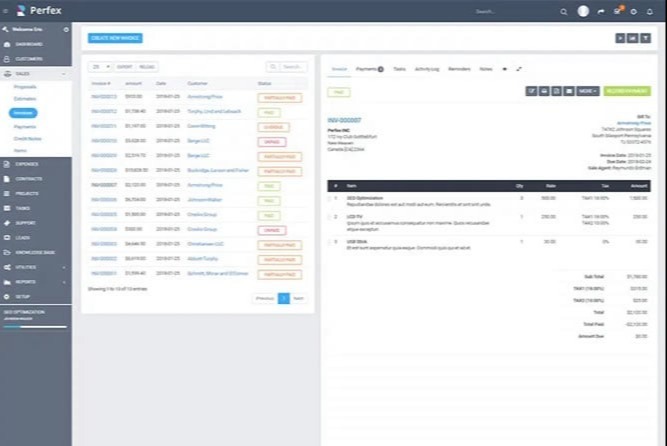Open the to-do checklist icon with badge
Screen dimensions: 667x446
point(618,11)
